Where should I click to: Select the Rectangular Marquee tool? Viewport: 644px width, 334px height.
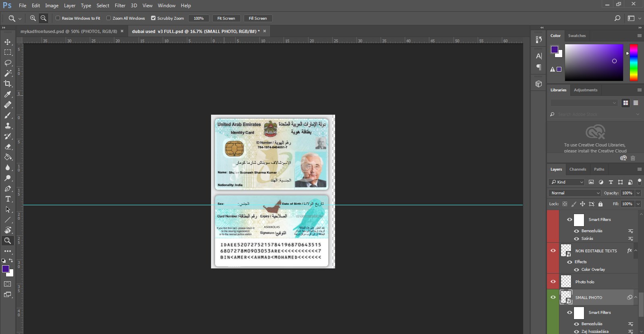click(8, 52)
